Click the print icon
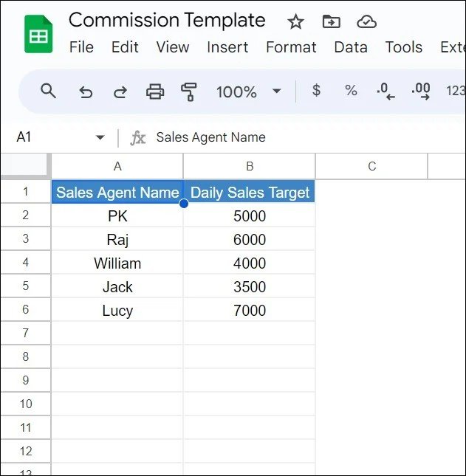The image size is (466, 476). coord(155,92)
